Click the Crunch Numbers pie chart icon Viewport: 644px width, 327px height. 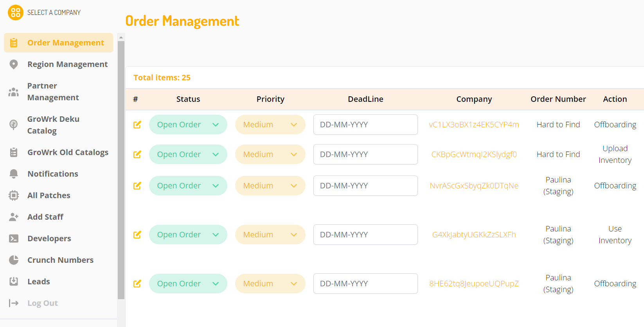pyautogui.click(x=14, y=260)
